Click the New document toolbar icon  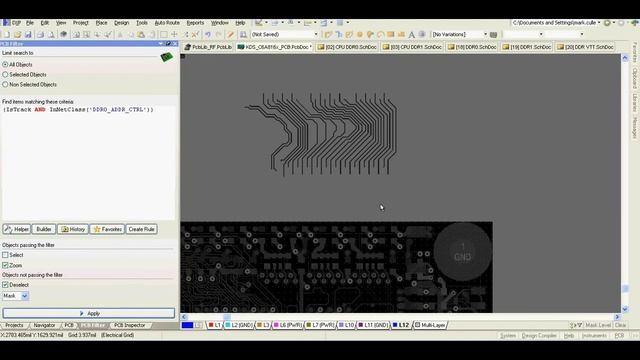(x=6, y=35)
